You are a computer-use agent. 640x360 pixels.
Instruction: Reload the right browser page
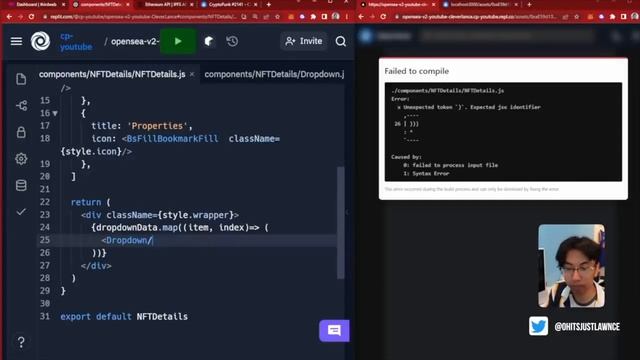383,17
